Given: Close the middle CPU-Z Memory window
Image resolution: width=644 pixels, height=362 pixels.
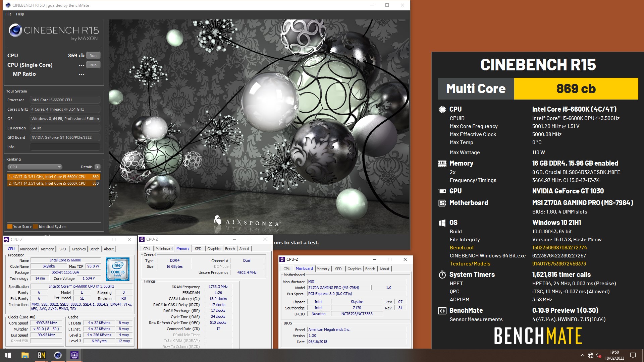Looking at the screenshot, I should (x=265, y=239).
